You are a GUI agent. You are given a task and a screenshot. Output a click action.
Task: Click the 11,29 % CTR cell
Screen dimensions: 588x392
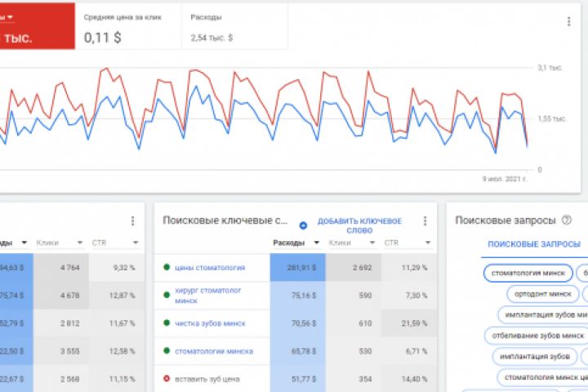[409, 268]
